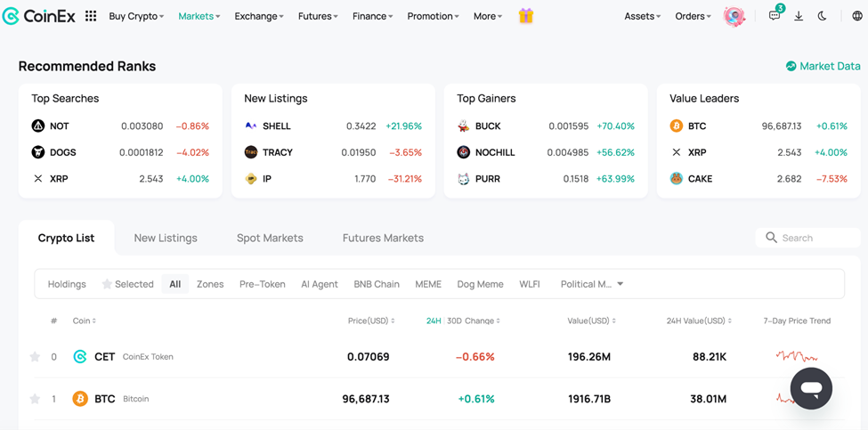
Task: Switch to the Futures Markets tab
Action: coord(383,238)
